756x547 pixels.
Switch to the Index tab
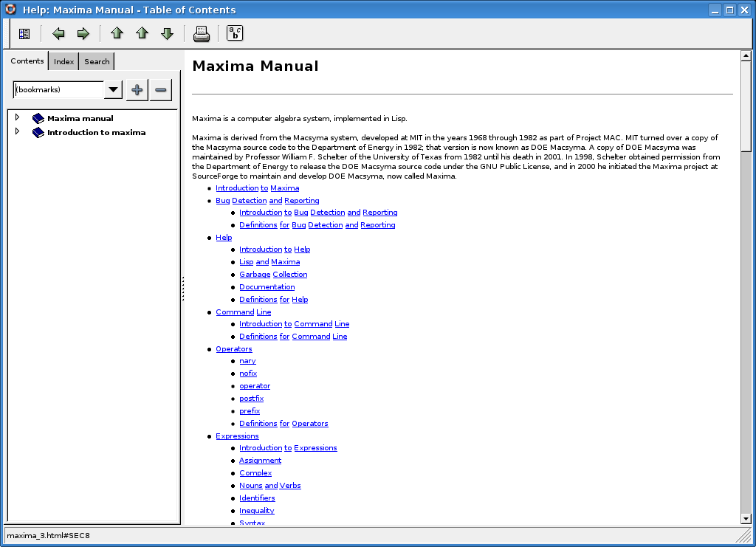pyautogui.click(x=63, y=62)
